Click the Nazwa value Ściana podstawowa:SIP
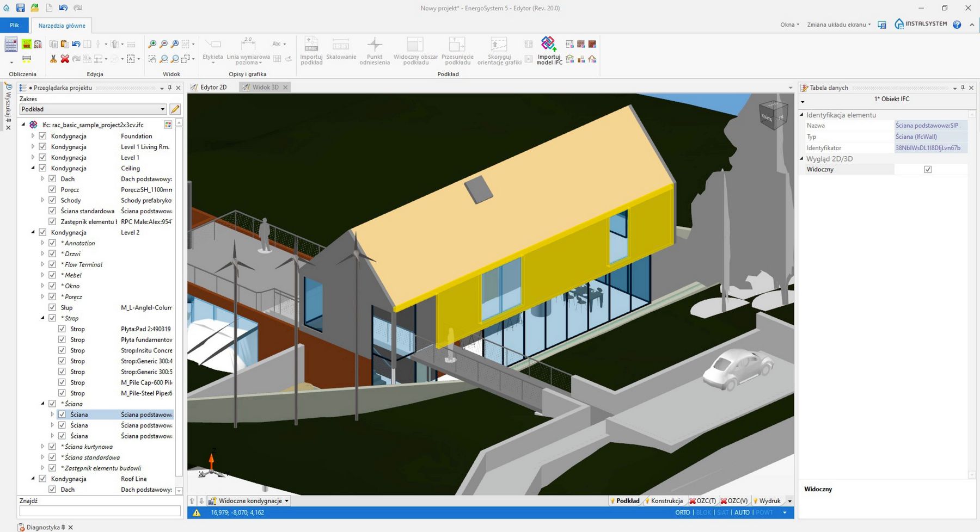This screenshot has width=980, height=532. pos(930,126)
